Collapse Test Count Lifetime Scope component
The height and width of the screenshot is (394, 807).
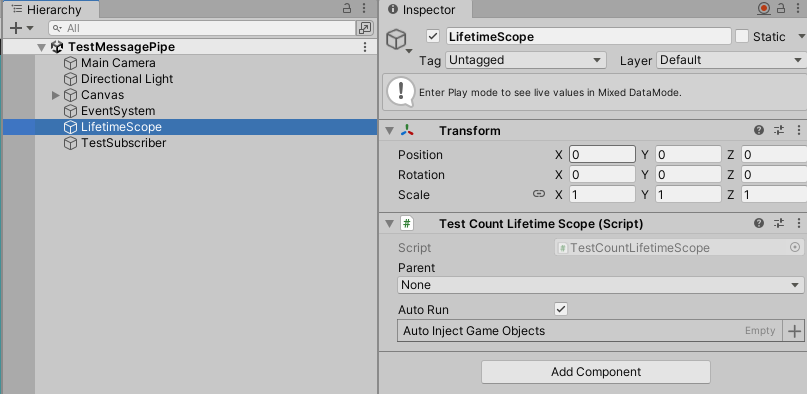point(390,224)
